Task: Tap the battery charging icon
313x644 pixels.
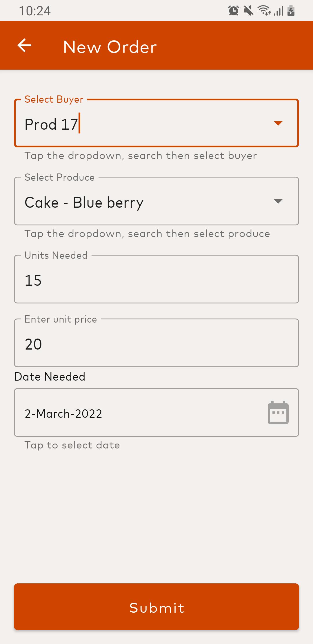Action: (291, 11)
